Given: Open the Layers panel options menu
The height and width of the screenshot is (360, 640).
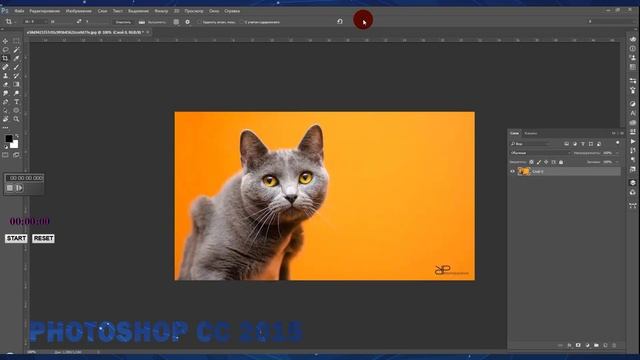Looking at the screenshot, I should pyautogui.click(x=622, y=133).
